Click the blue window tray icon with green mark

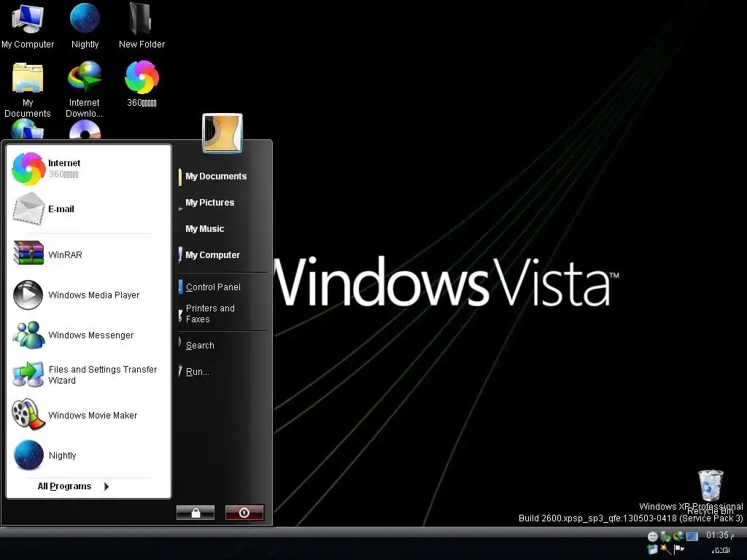(x=653, y=549)
